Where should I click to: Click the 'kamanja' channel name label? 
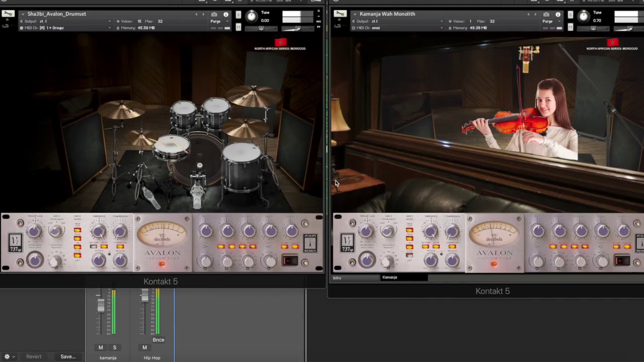pos(108,357)
